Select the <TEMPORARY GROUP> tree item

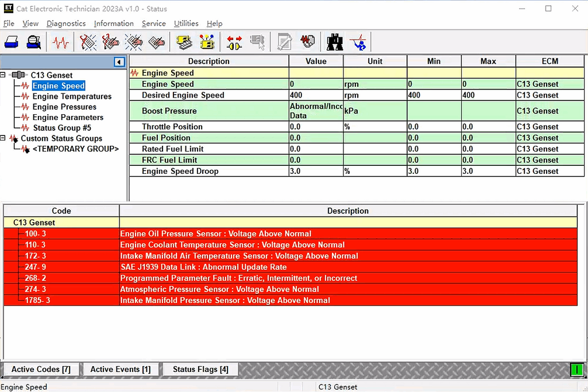[76, 149]
